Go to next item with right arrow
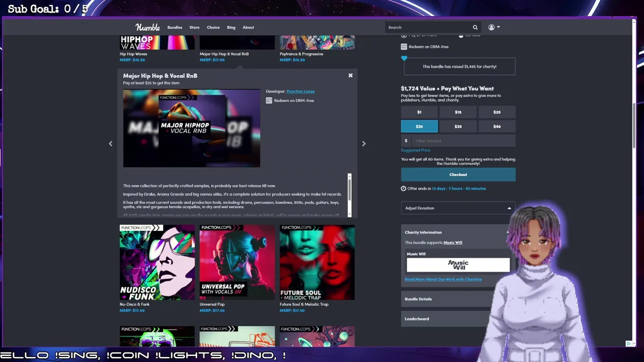This screenshot has height=362, width=644. coord(364,143)
